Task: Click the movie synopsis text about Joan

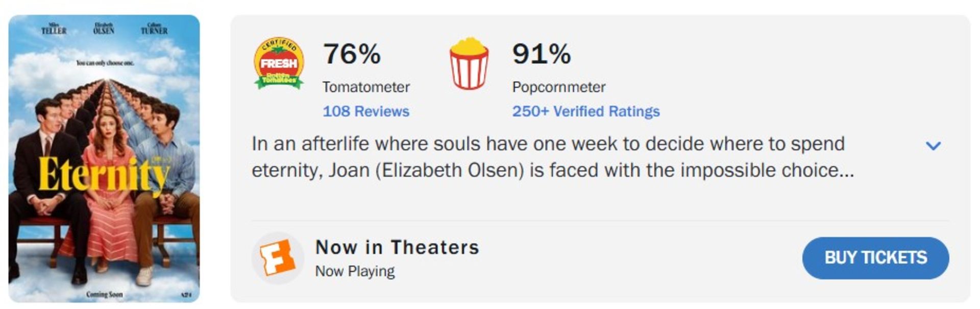Action: (x=552, y=157)
